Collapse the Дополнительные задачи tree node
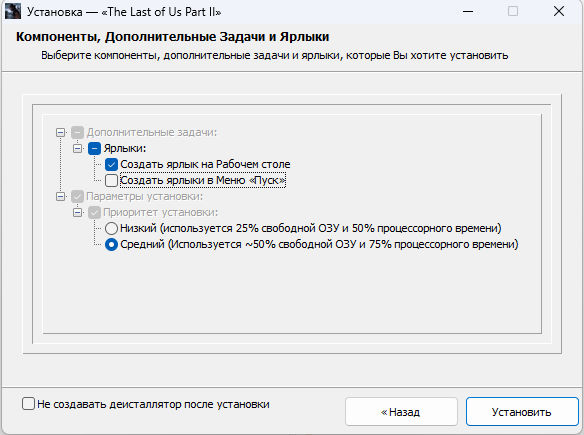584x435 pixels. click(60, 133)
